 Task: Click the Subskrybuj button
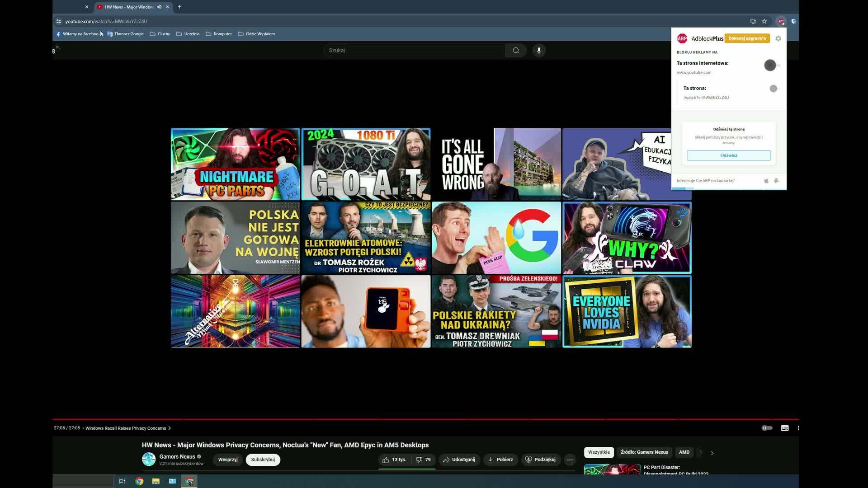click(x=263, y=460)
